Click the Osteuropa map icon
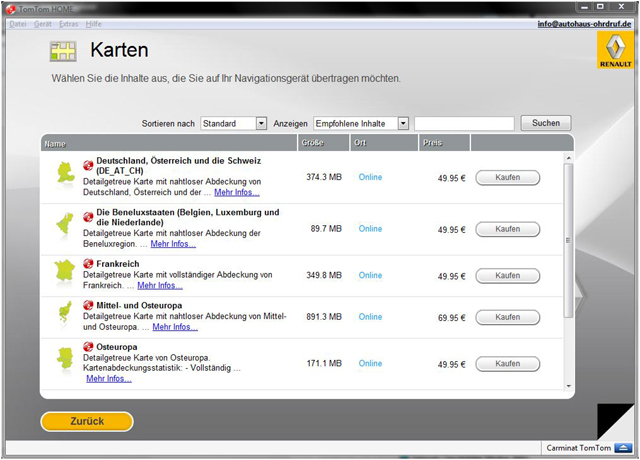640x460 pixels. (x=65, y=358)
